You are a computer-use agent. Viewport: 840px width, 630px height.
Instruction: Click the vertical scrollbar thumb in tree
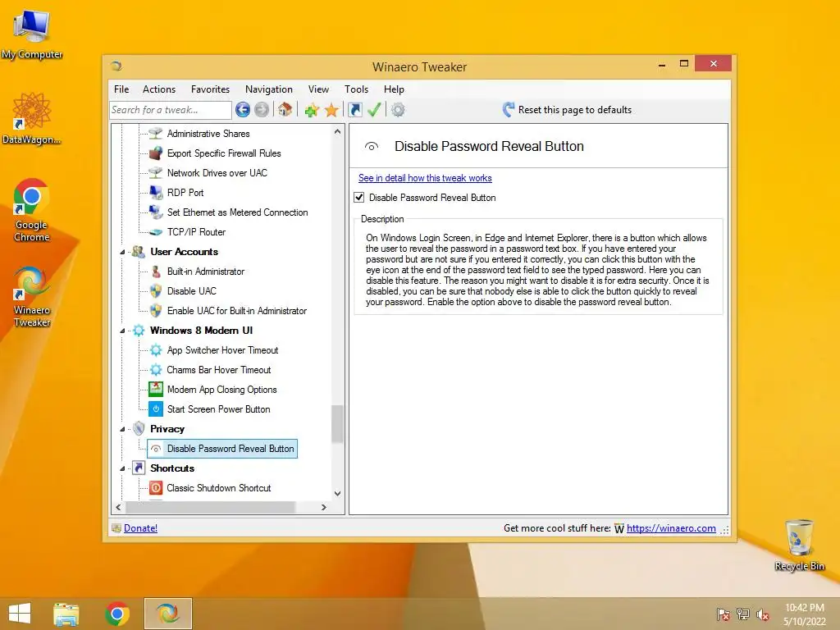[x=337, y=423]
